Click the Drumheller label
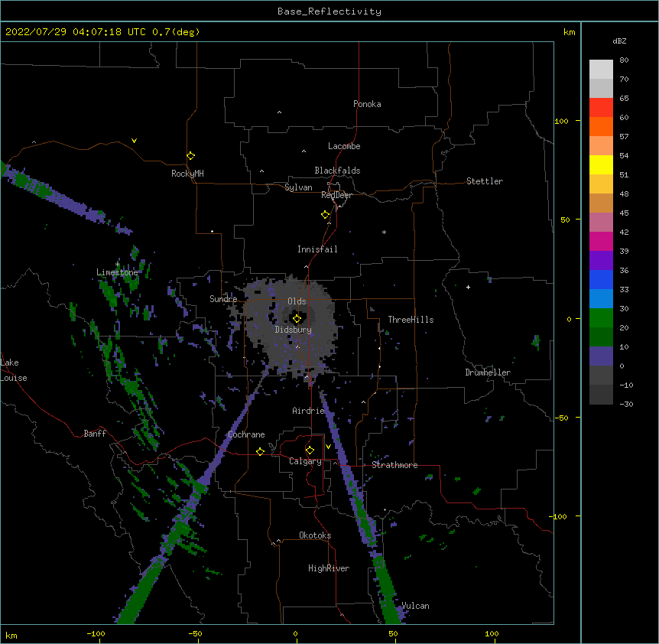659x644 pixels. click(x=488, y=372)
